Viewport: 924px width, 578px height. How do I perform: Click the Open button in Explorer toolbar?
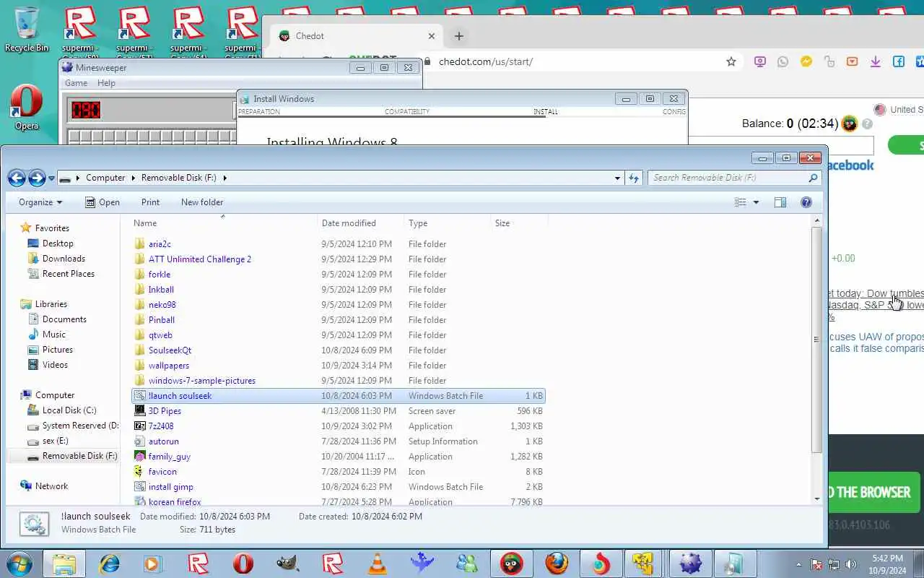click(103, 202)
